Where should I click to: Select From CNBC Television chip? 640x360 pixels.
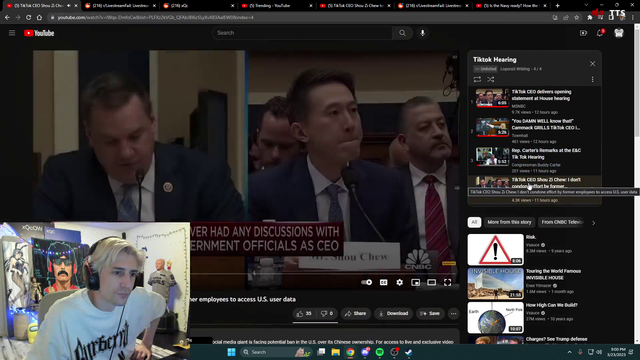point(562,222)
